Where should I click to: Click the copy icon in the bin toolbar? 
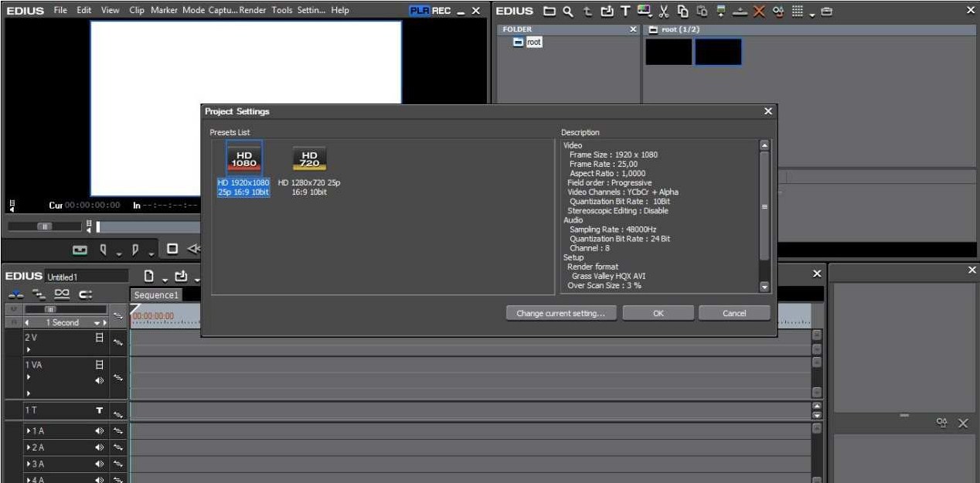point(682,11)
